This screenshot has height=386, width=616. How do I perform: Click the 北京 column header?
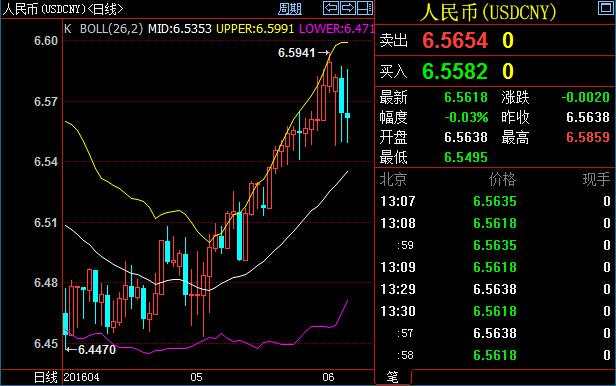click(x=393, y=179)
